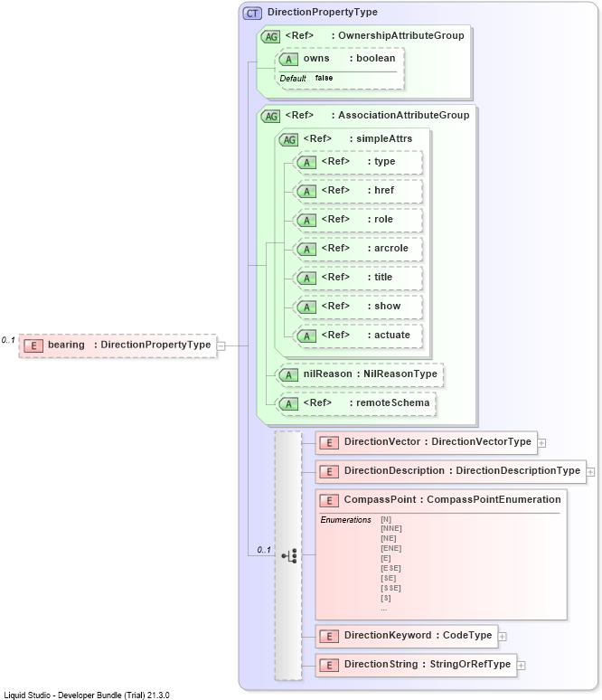Expand the DirectionKeyword element

pos(502,637)
